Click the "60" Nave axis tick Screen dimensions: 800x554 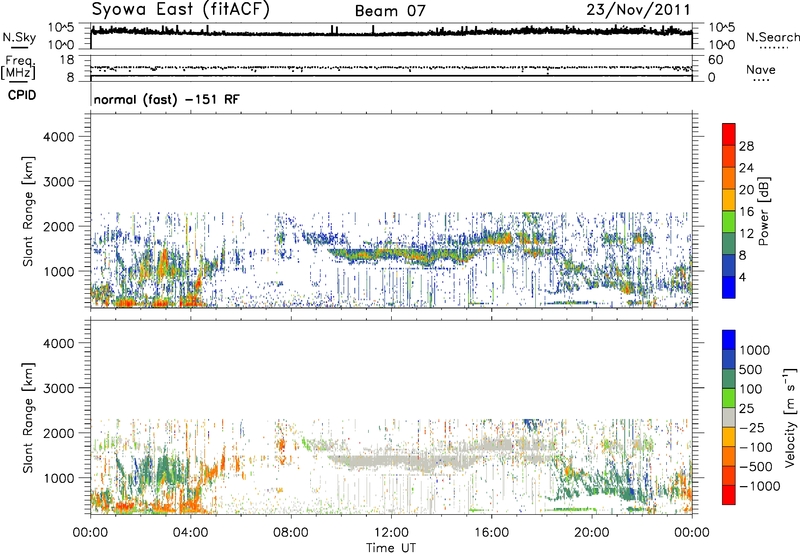716,60
